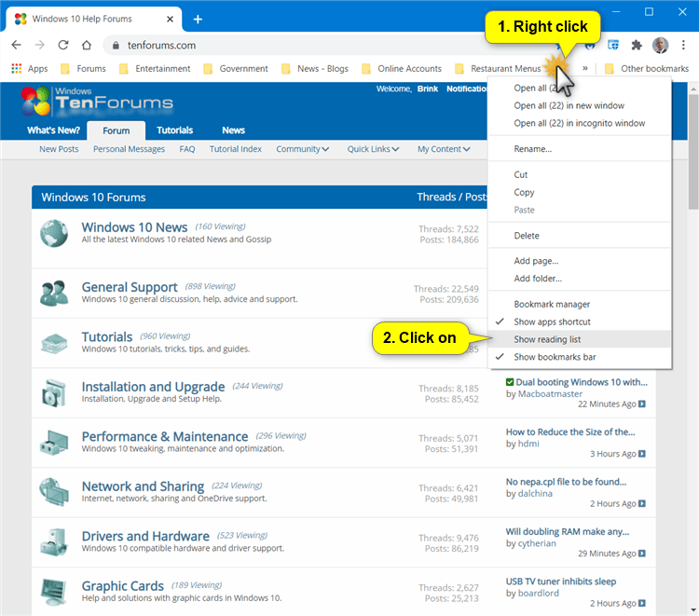
Task: Expand the My Content dropdown
Action: tap(444, 149)
